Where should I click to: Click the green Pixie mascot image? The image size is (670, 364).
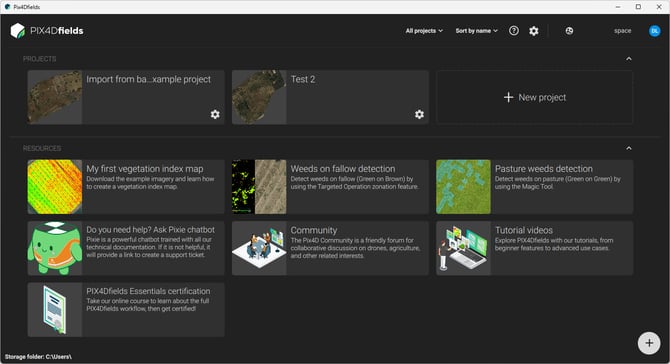(x=55, y=248)
